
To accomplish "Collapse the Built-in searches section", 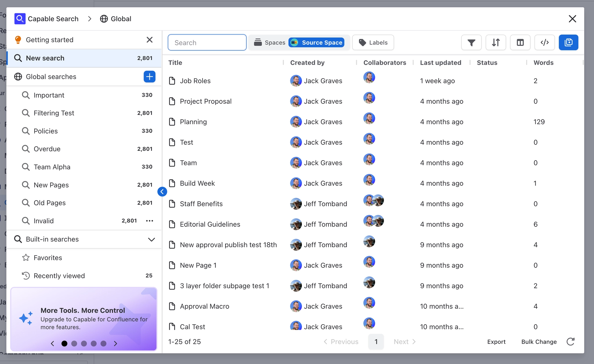I will [x=151, y=239].
